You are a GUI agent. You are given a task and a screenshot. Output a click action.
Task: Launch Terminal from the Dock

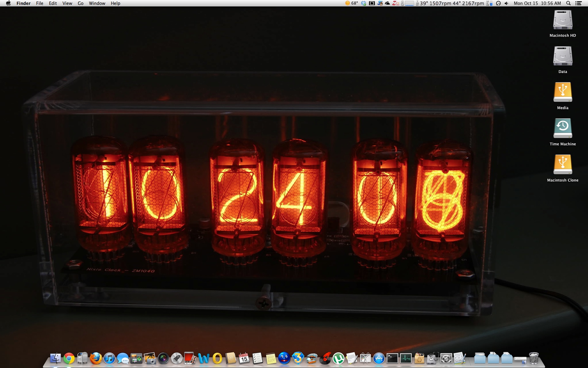pyautogui.click(x=392, y=358)
